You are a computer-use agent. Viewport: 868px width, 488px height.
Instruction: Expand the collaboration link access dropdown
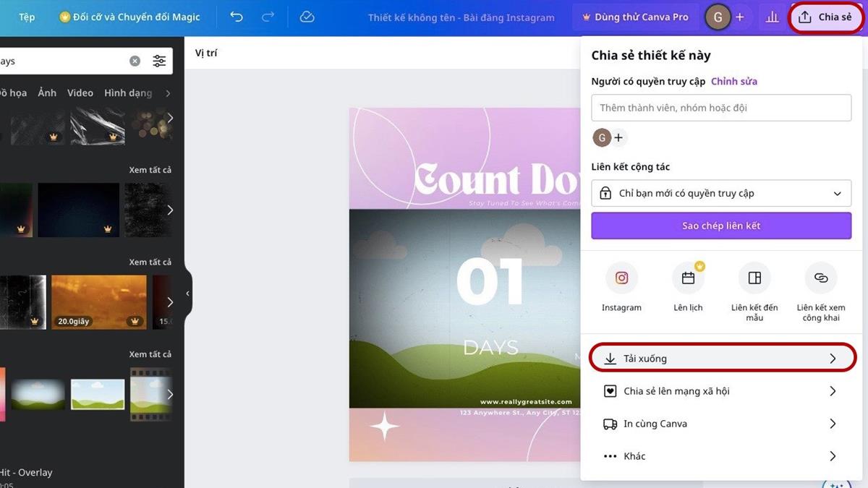point(721,194)
